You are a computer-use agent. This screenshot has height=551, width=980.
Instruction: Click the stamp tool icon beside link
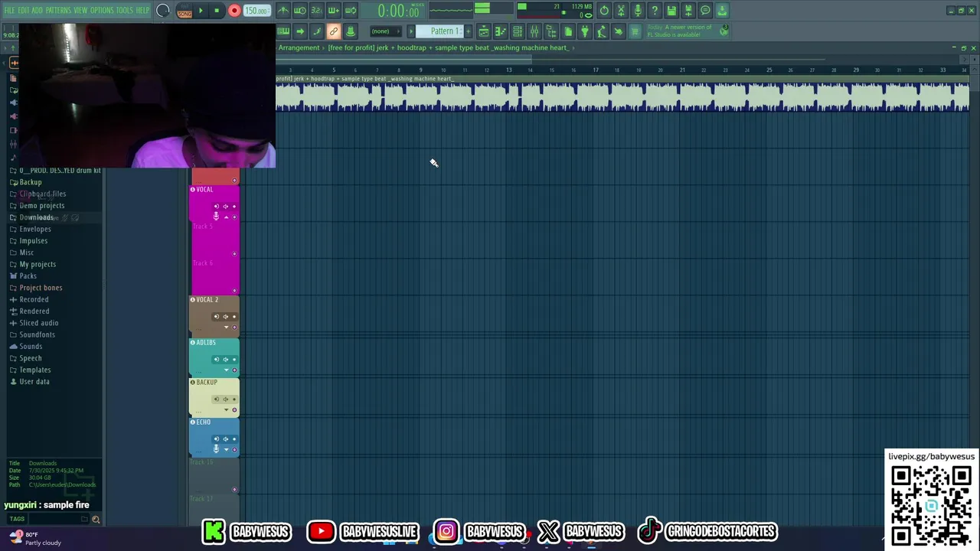(351, 31)
